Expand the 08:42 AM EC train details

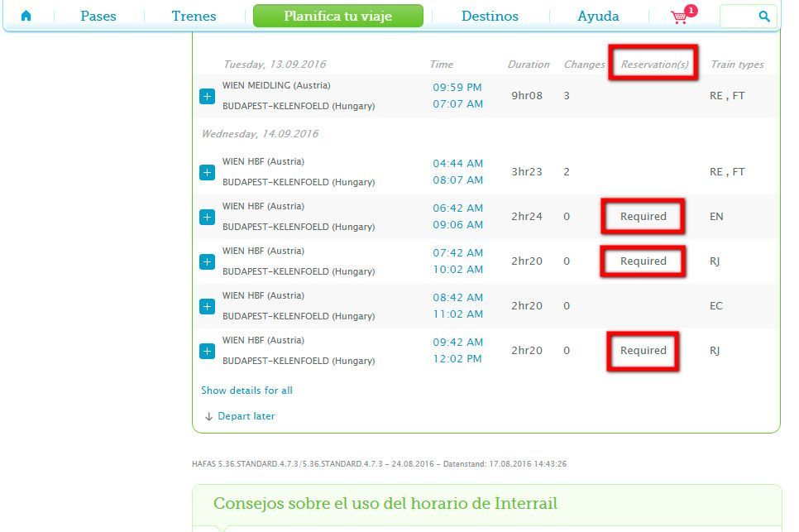207,307
